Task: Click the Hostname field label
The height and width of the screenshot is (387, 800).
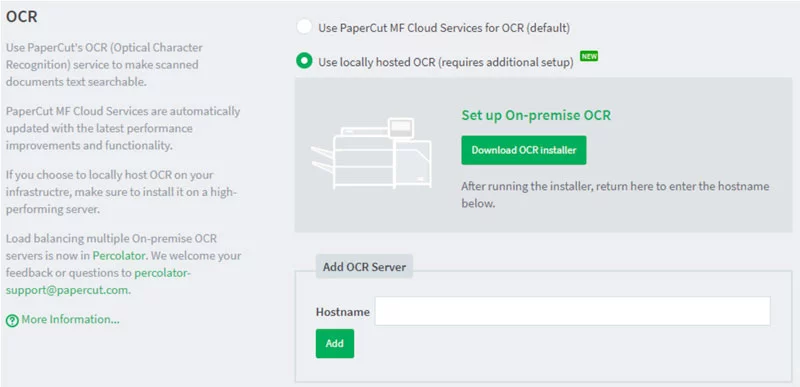Action: point(342,312)
